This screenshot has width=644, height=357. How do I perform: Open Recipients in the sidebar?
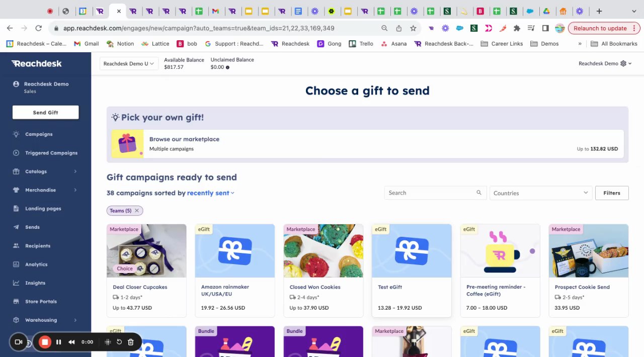click(x=38, y=246)
